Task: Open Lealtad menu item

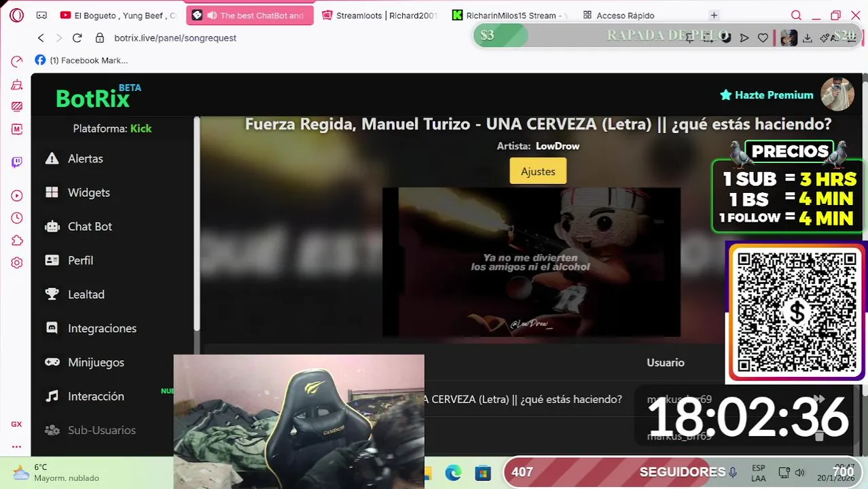Action: coord(86,295)
